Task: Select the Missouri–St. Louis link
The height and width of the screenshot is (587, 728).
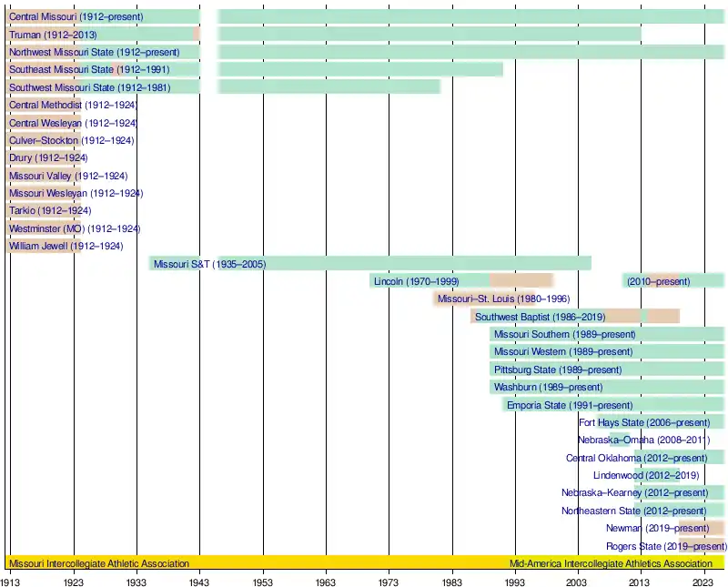Action: [476, 299]
